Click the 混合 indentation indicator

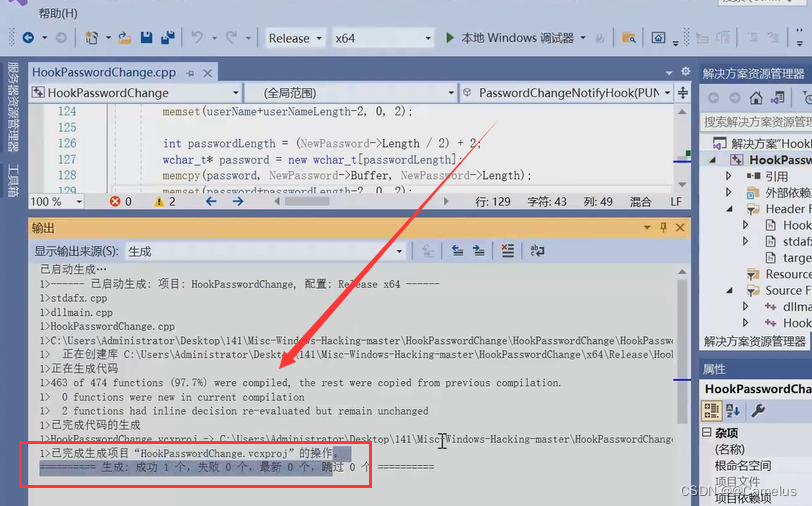pos(641,201)
